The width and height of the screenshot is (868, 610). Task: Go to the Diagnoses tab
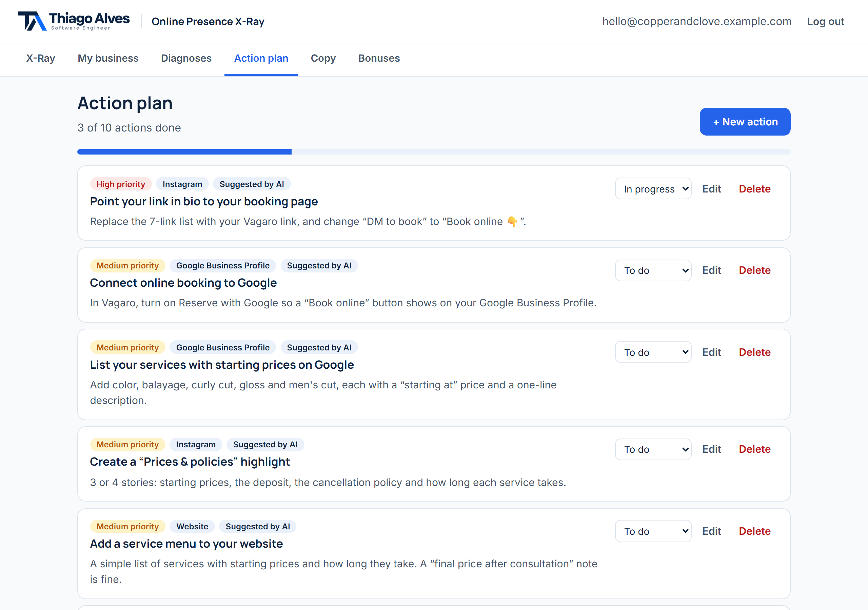[186, 58]
